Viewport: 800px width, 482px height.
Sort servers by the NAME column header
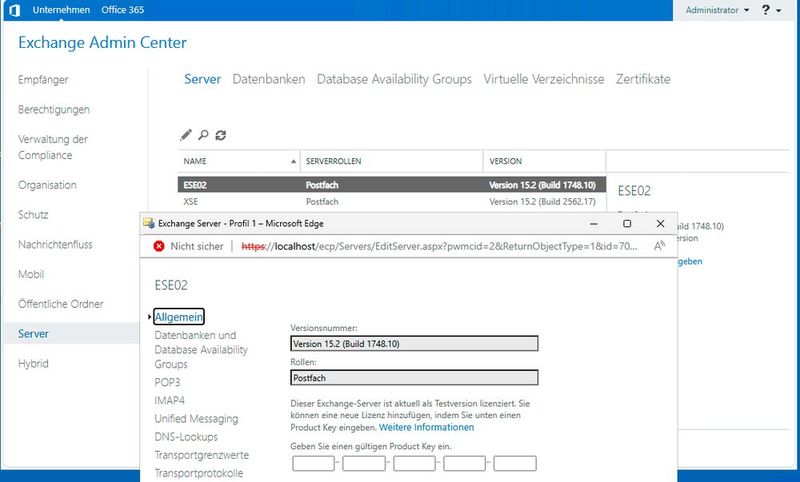click(239, 161)
